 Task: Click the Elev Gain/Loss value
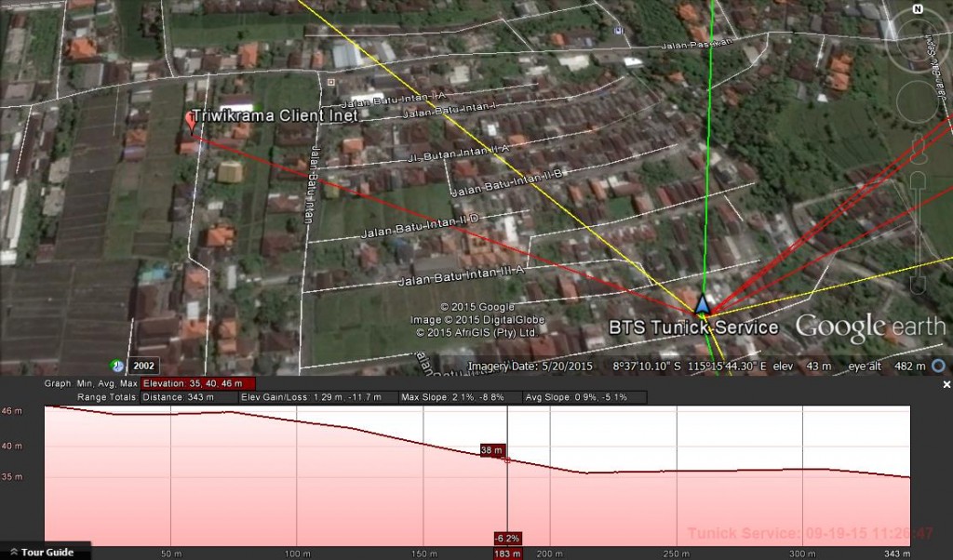pyautogui.click(x=318, y=397)
